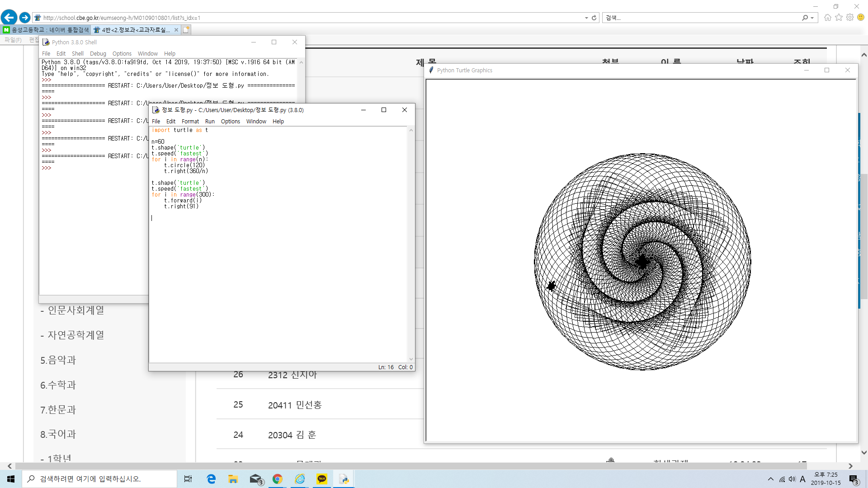Close the 4반<2.정보과 browser tab
The height and width of the screenshot is (488, 868).
click(176, 30)
